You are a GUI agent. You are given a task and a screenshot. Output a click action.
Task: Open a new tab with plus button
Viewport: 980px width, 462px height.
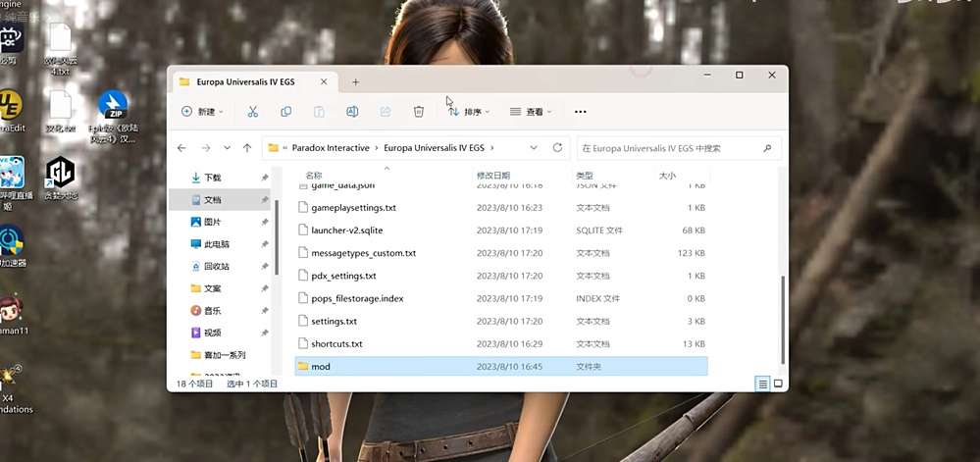tap(355, 81)
